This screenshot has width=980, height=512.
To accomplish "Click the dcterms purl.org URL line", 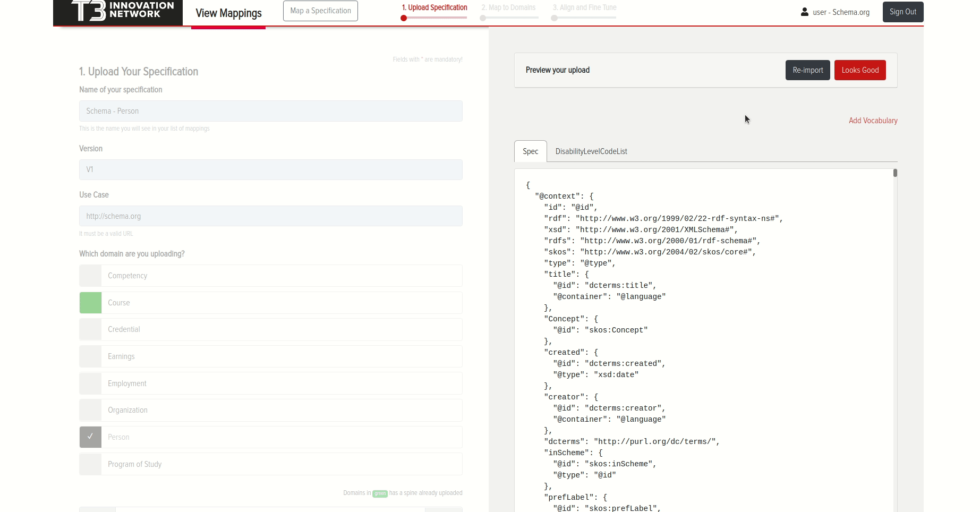I will click(x=632, y=441).
